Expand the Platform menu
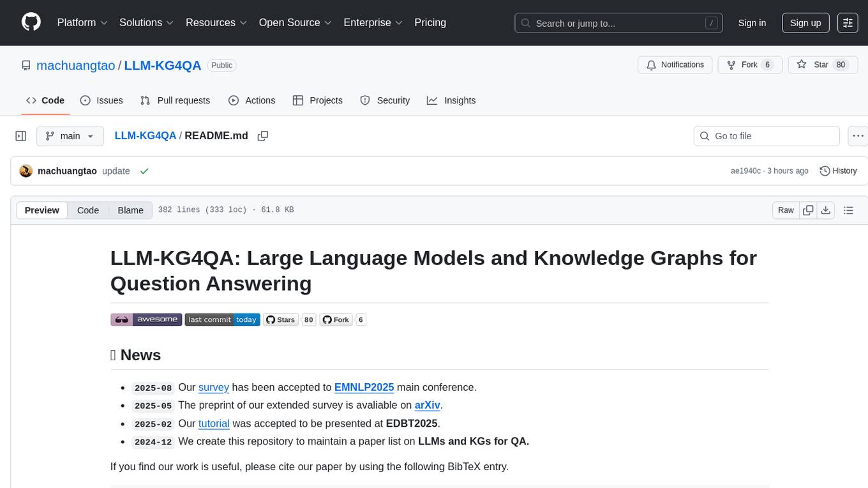This screenshot has height=488, width=868. (x=82, y=22)
